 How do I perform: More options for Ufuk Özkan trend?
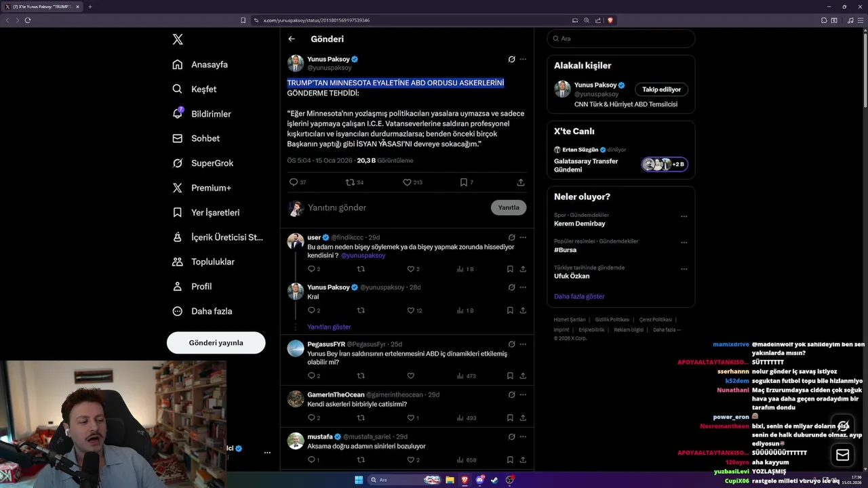684,269
